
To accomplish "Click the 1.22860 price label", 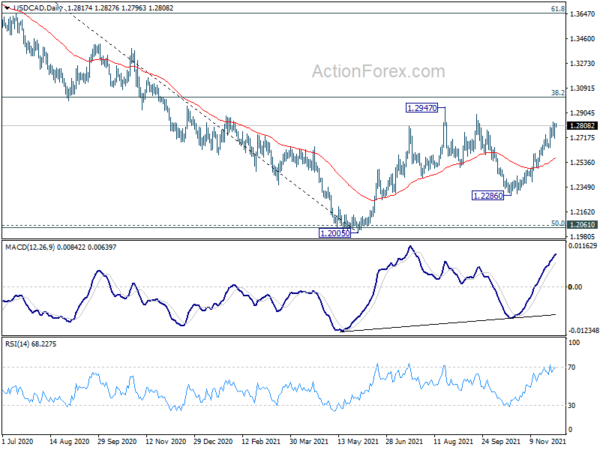I will (488, 196).
